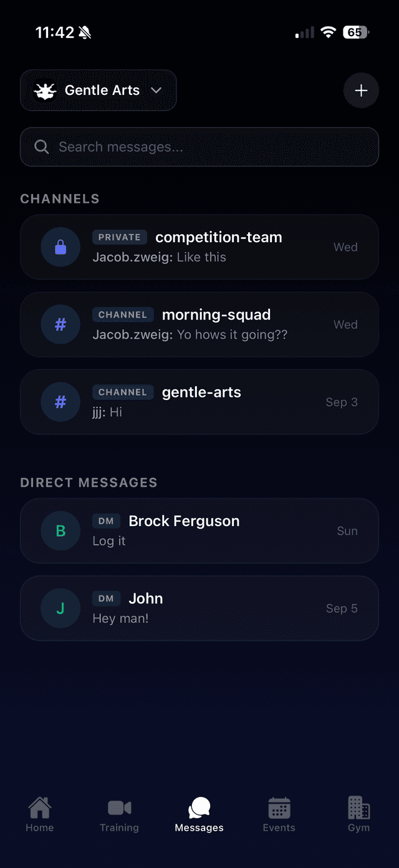Open the competition-team private channel
The height and width of the screenshot is (868, 399).
coord(218,238)
